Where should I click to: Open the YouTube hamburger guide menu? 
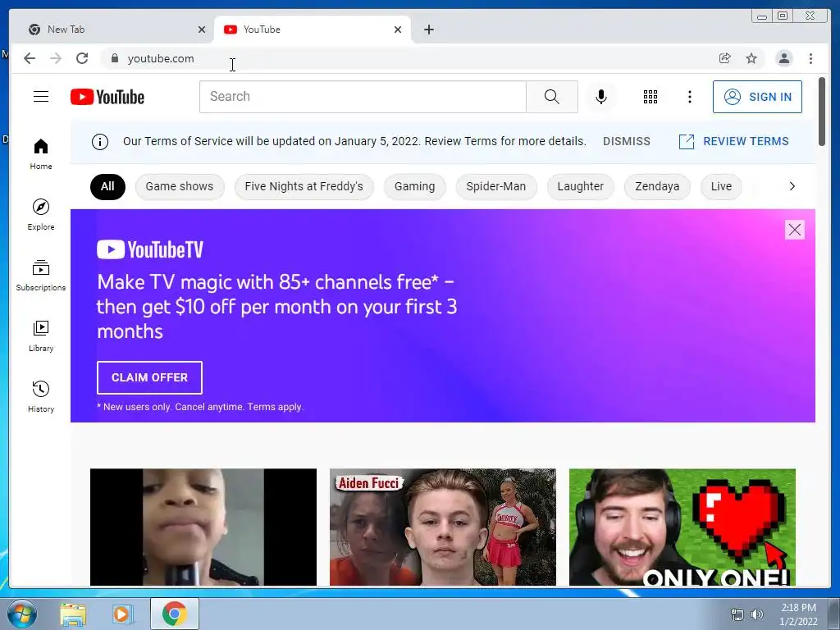click(x=41, y=97)
